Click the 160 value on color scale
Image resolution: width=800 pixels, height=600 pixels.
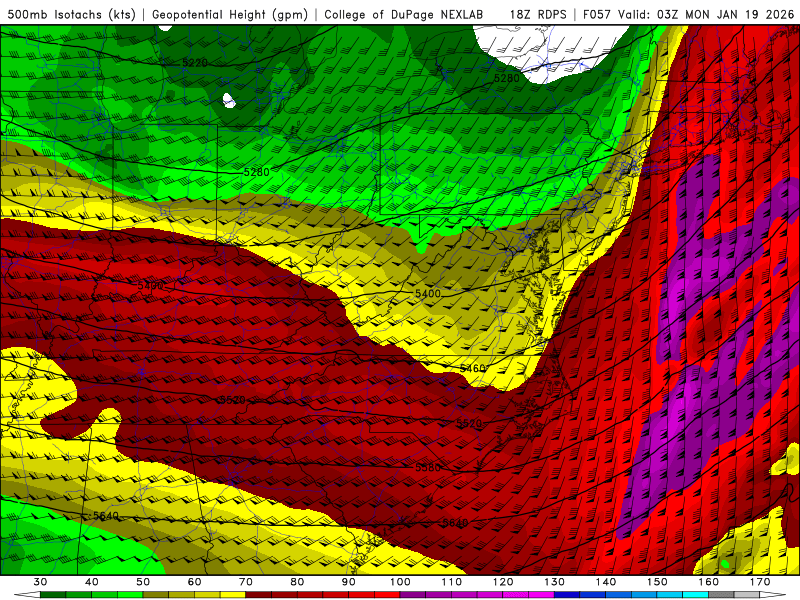click(x=709, y=582)
